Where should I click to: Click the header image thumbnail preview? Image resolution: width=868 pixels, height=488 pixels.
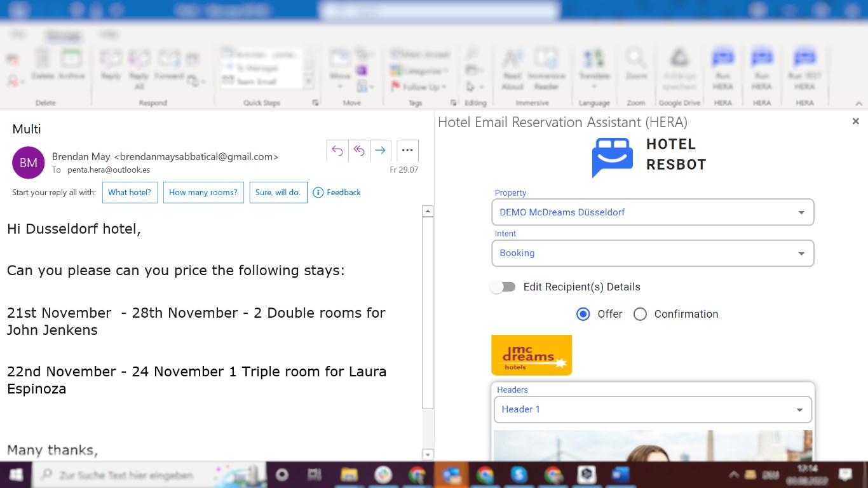(653, 445)
